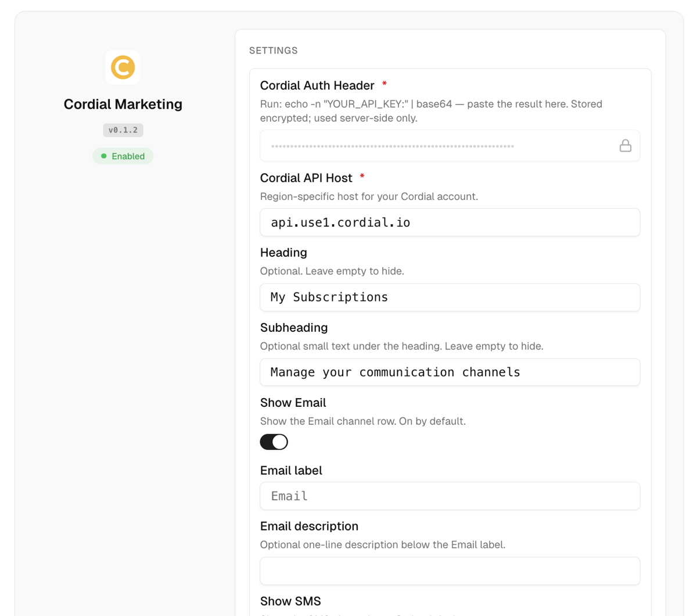
Task: Click the Cordial API Host label
Action: (306, 178)
